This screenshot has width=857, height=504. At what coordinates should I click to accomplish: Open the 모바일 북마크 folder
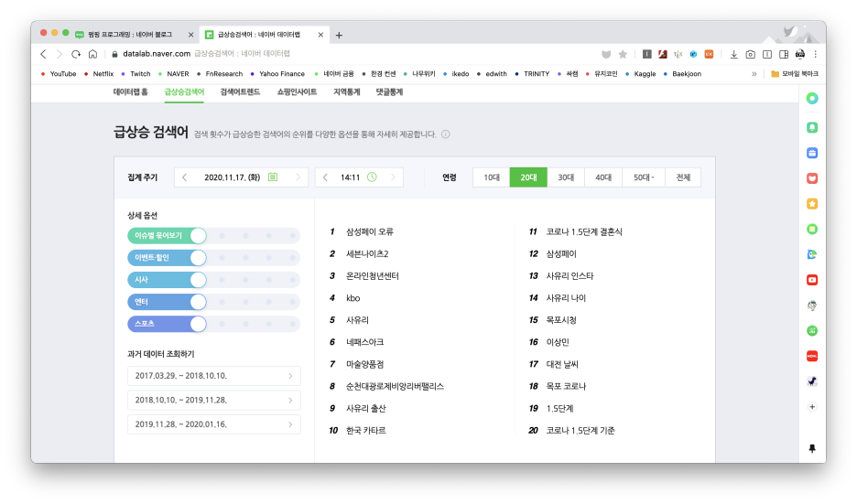coord(795,74)
